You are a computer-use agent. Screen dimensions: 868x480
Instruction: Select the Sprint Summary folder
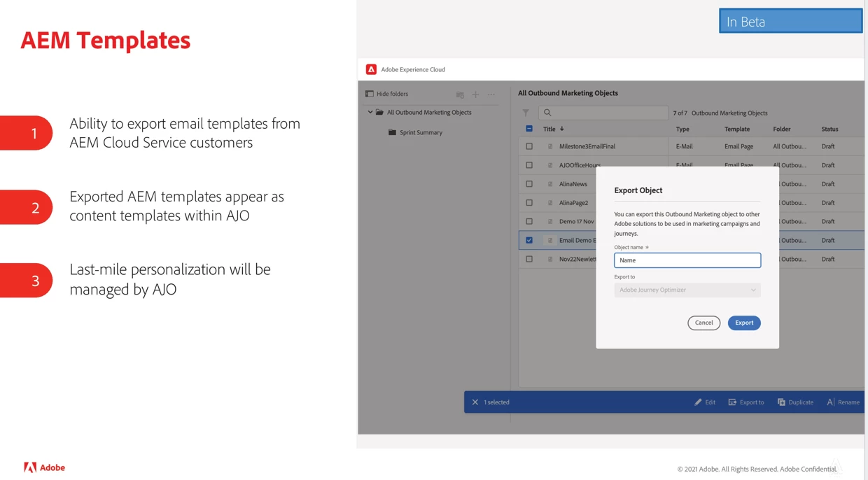(421, 132)
